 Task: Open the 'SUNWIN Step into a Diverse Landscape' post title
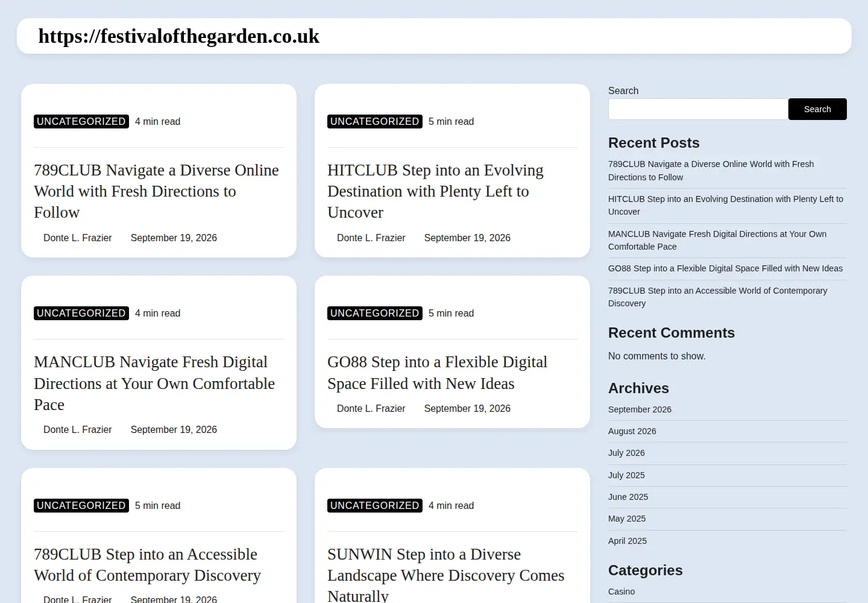pos(445,575)
